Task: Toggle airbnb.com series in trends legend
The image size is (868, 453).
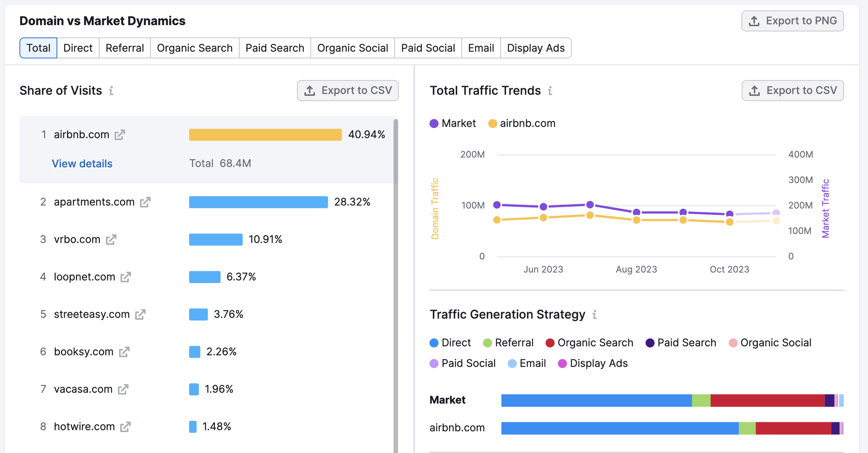Action: (522, 123)
